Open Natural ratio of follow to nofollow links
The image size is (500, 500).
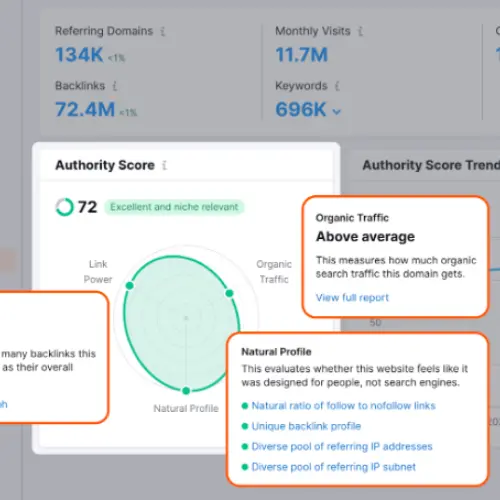(344, 406)
